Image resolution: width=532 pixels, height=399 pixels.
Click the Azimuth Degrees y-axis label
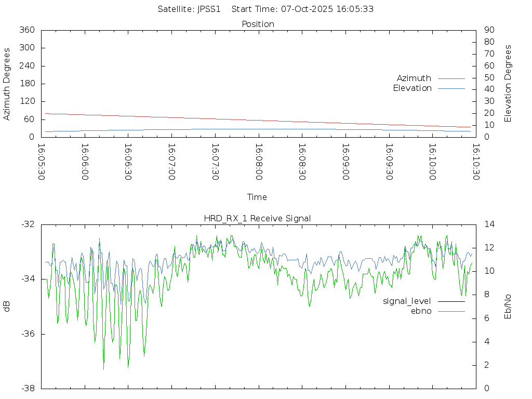coord(7,84)
